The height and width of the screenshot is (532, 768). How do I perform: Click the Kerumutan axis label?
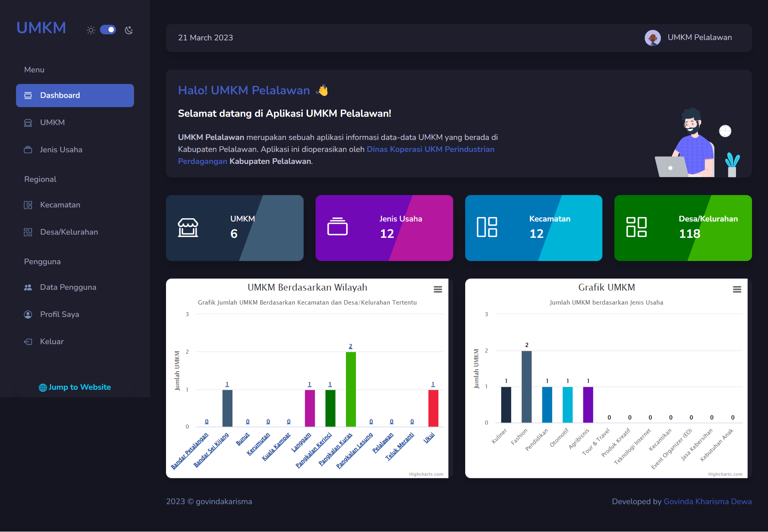(258, 444)
